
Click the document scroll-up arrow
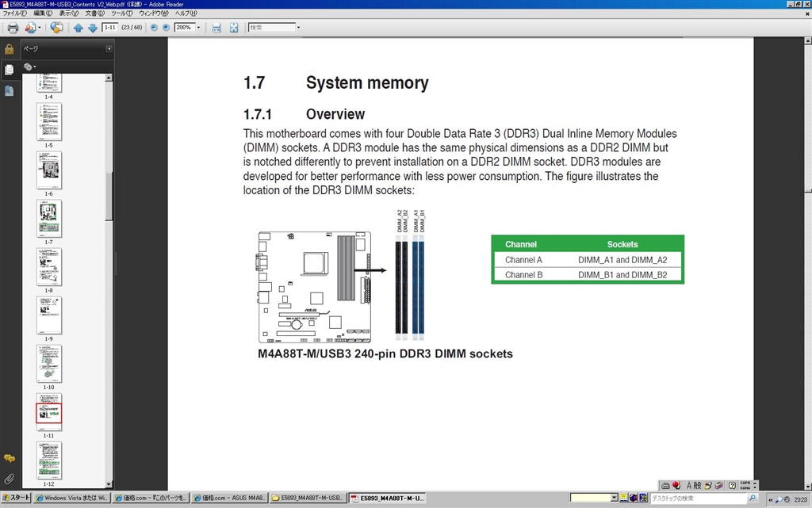point(808,40)
